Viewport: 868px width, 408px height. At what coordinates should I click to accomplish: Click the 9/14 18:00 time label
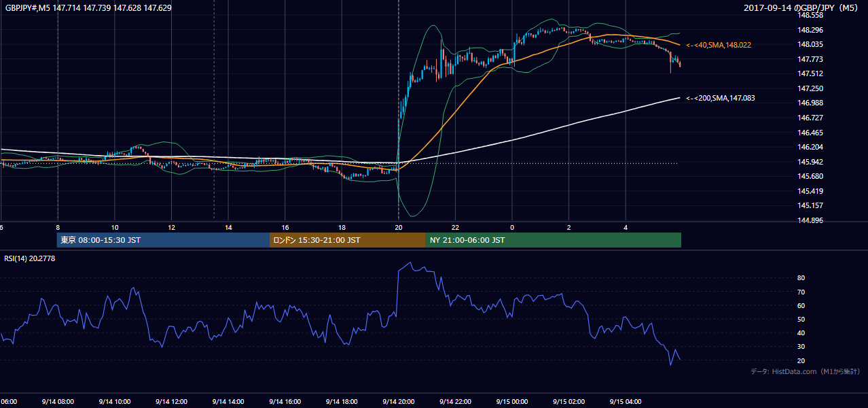click(342, 401)
